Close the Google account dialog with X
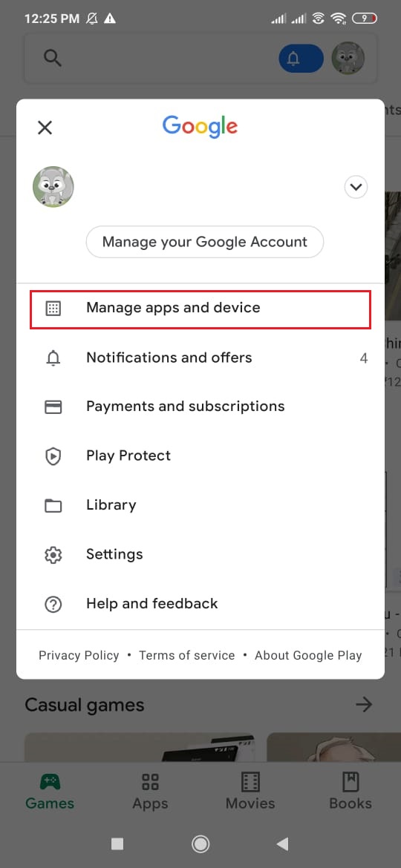 [45, 128]
